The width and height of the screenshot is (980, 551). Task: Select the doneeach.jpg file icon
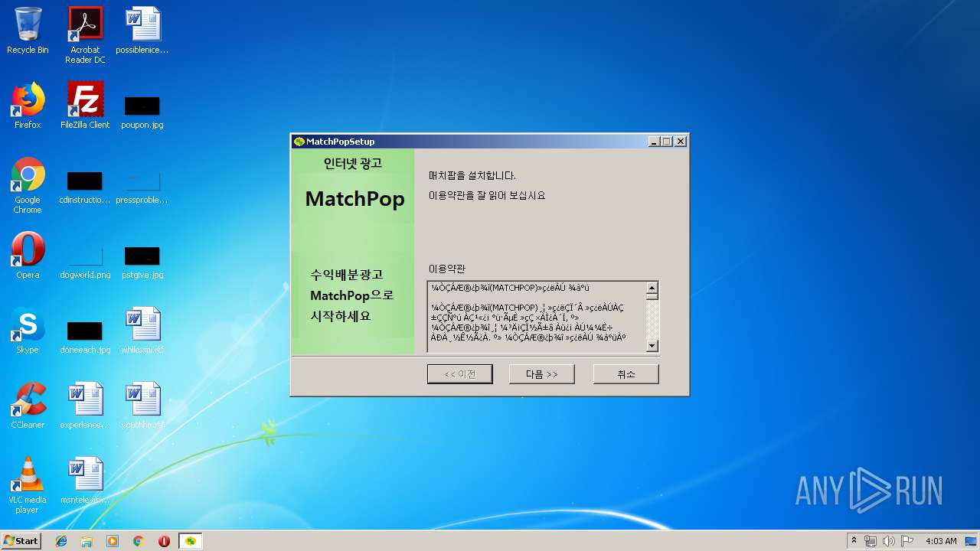pos(85,337)
